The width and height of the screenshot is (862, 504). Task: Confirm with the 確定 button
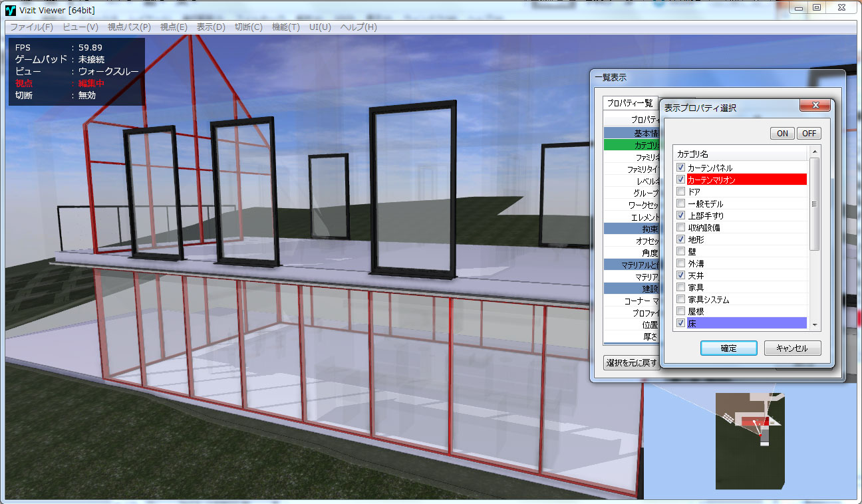click(728, 348)
